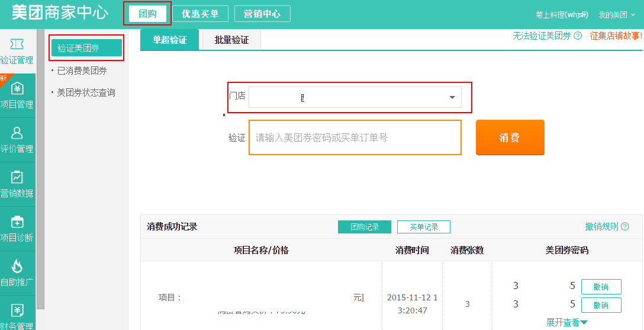644x330 pixels.
Task: Click the 美团商家中心 logo
Action: pyautogui.click(x=60, y=13)
